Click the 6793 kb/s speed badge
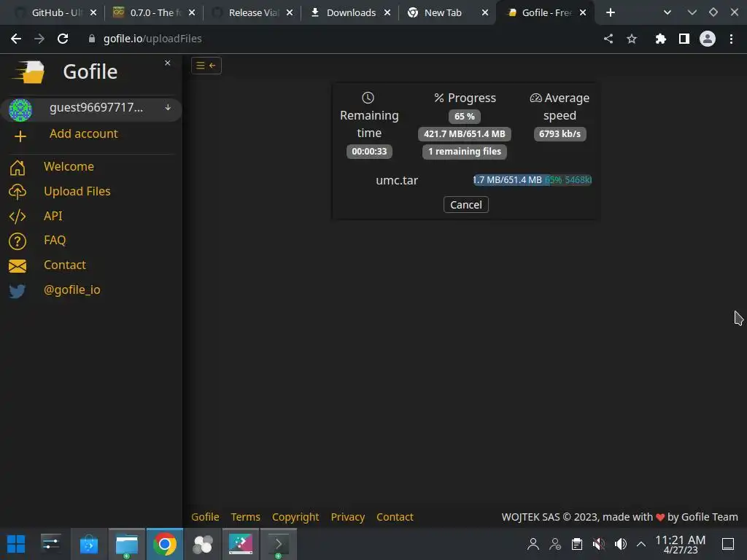747x560 pixels. click(560, 134)
